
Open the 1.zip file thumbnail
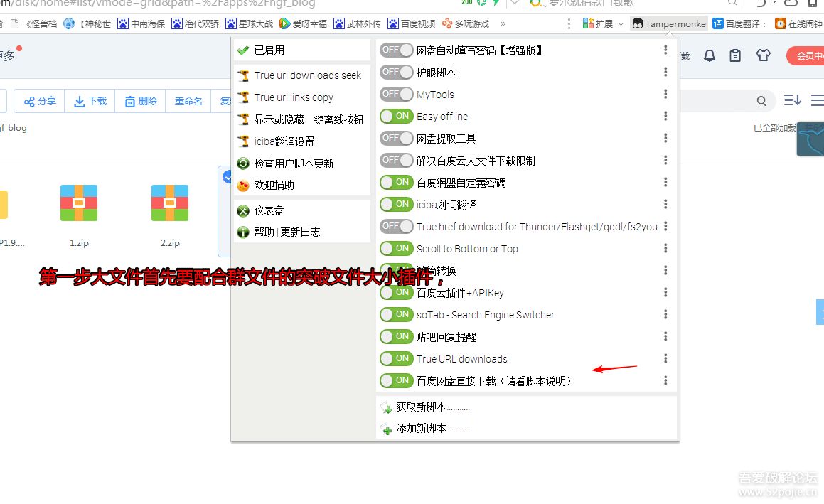(79, 203)
